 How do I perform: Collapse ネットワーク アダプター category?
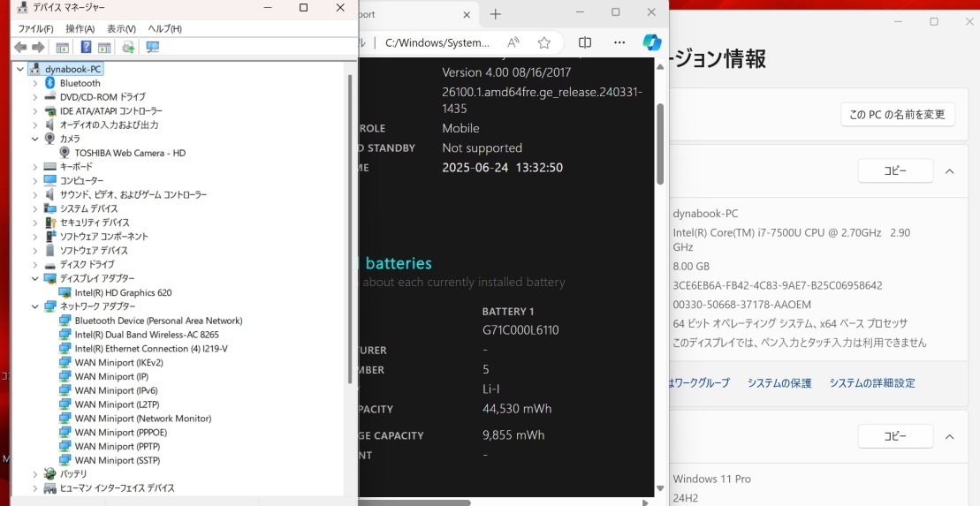coord(35,306)
